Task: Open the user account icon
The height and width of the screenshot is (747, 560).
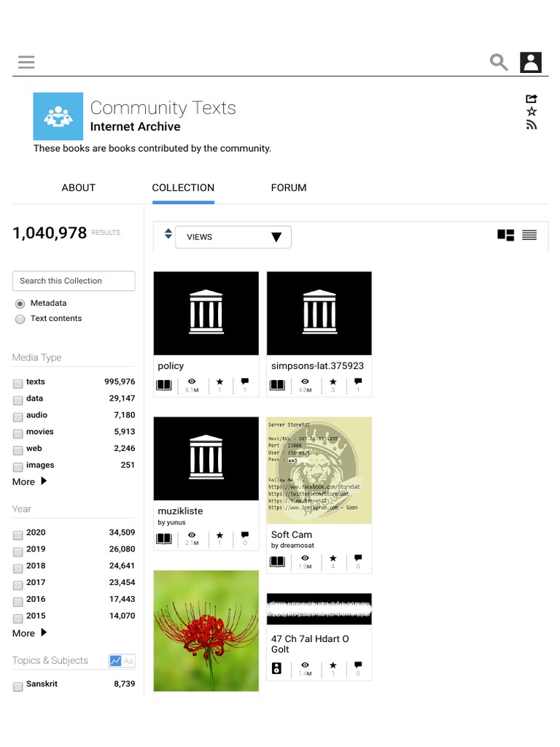Action: click(x=531, y=62)
